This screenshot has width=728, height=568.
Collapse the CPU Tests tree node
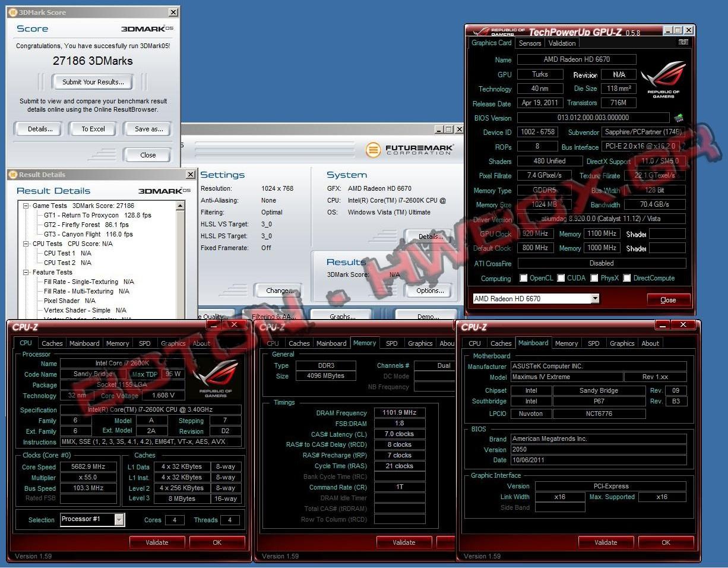[x=26, y=244]
